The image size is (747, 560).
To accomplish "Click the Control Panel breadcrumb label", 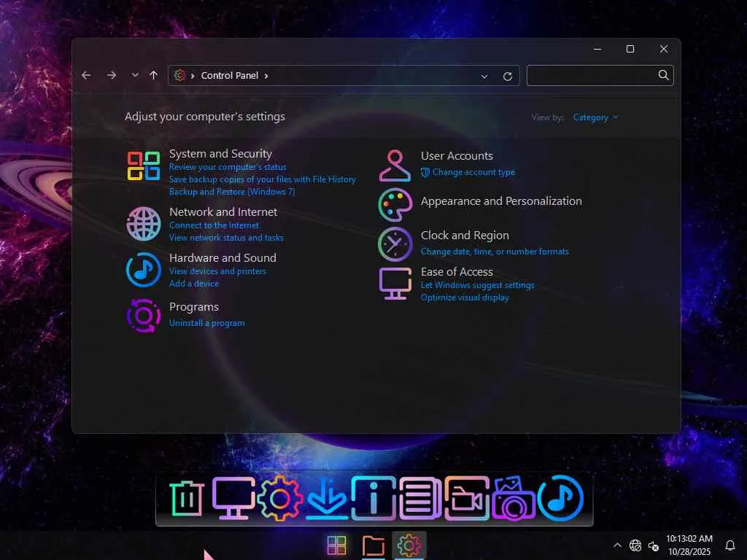I will click(230, 76).
